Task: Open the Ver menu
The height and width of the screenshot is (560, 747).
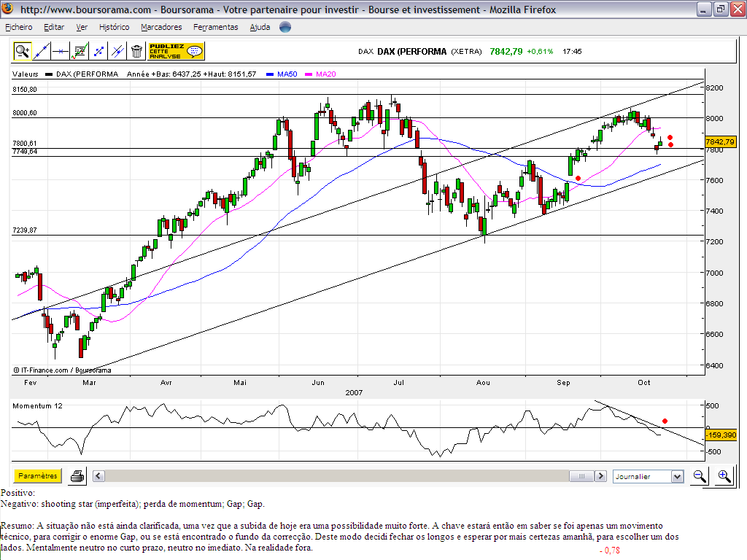Action: (82, 27)
